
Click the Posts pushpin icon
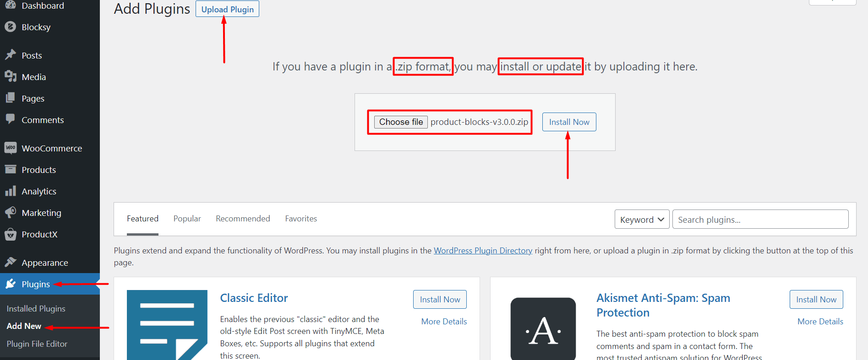[x=11, y=55]
